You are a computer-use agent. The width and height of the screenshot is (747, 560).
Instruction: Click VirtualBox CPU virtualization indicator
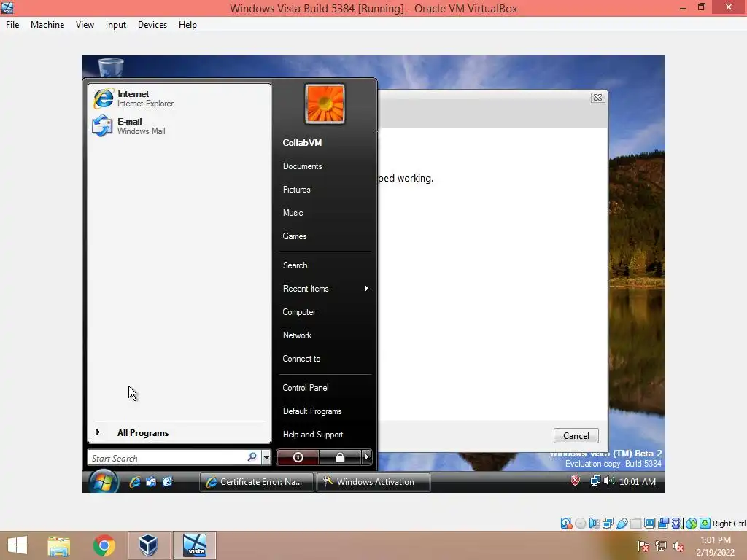(x=678, y=524)
